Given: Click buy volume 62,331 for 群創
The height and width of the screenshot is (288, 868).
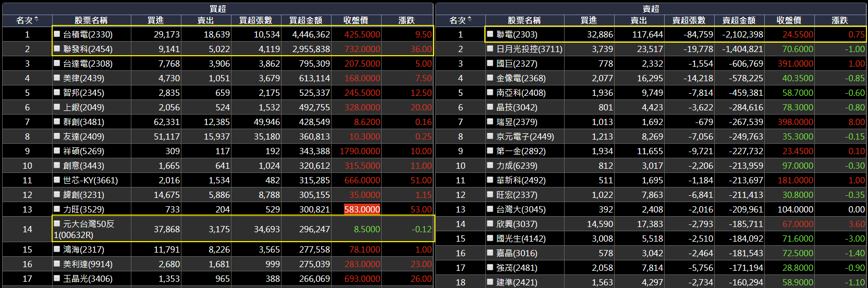Looking at the screenshot, I should 167,122.
